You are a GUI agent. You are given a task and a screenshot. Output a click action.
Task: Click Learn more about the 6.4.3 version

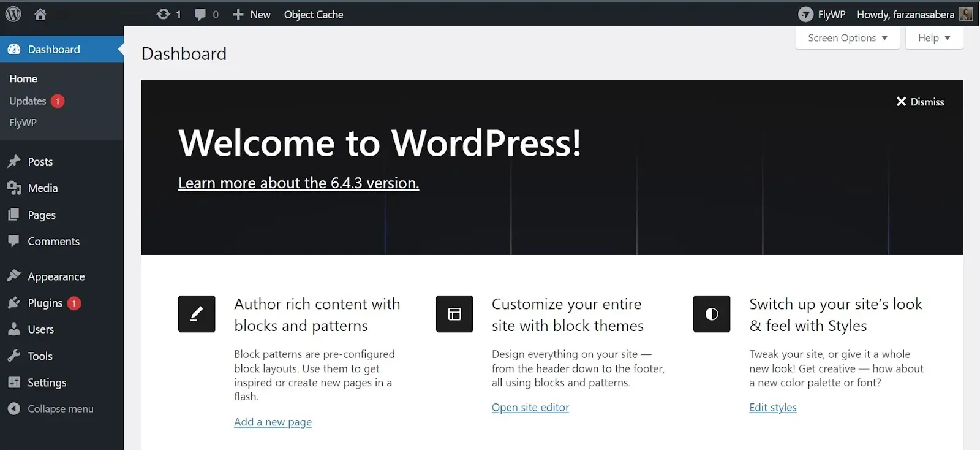click(299, 183)
